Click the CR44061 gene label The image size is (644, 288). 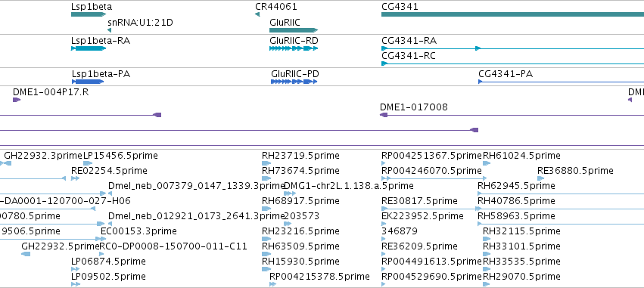pyautogui.click(x=276, y=7)
